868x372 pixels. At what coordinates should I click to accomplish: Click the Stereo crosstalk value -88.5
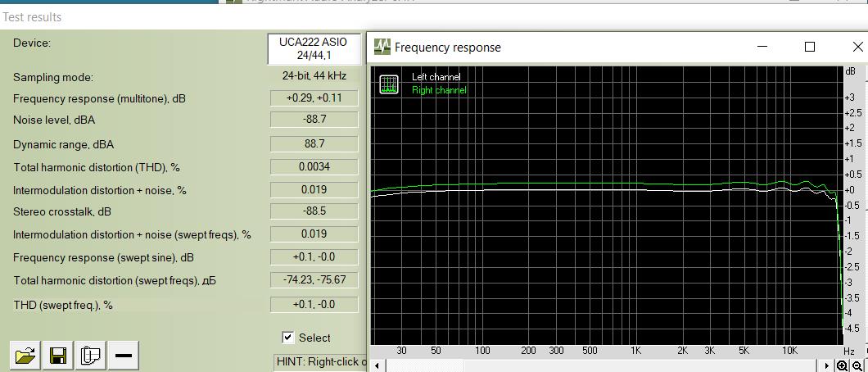pyautogui.click(x=314, y=211)
